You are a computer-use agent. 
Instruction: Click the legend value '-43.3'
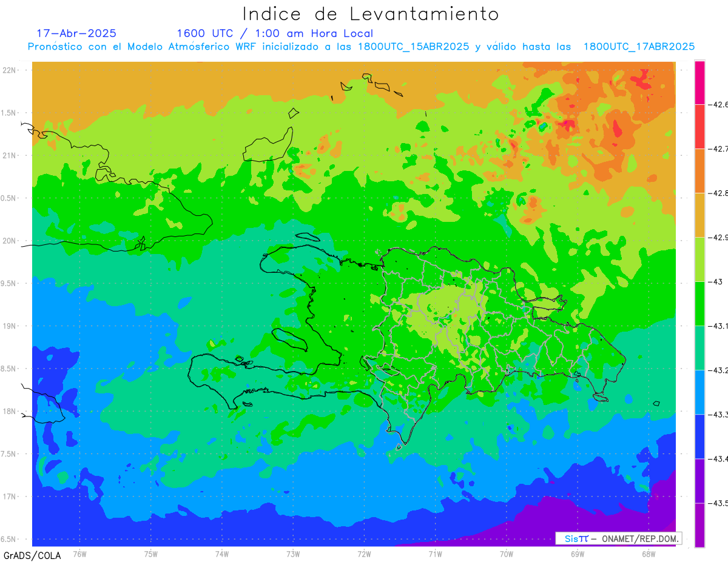(x=720, y=415)
